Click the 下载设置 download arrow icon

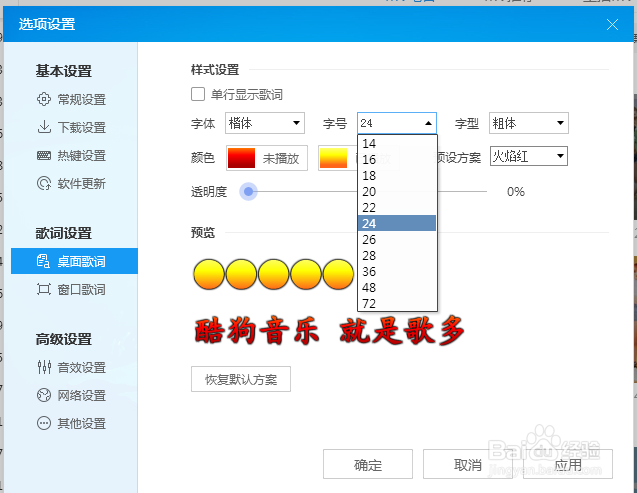click(x=44, y=127)
